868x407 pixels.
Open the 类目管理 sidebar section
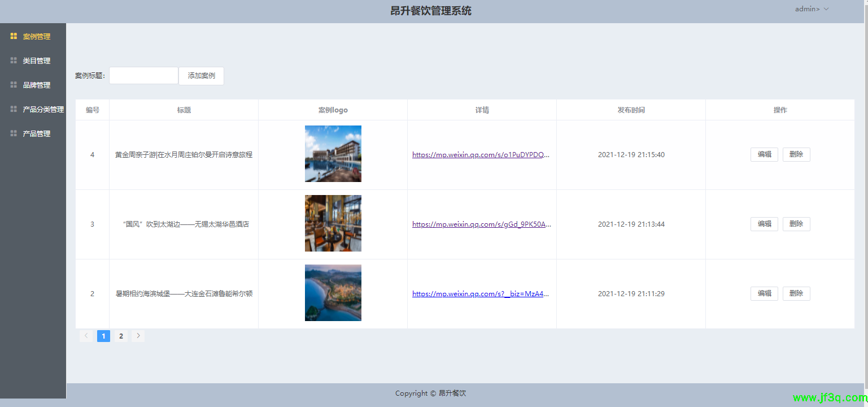(x=36, y=60)
